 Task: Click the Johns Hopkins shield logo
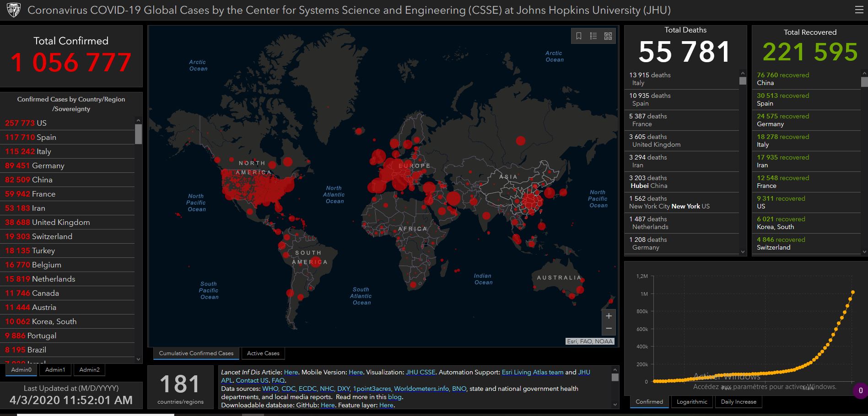point(14,10)
